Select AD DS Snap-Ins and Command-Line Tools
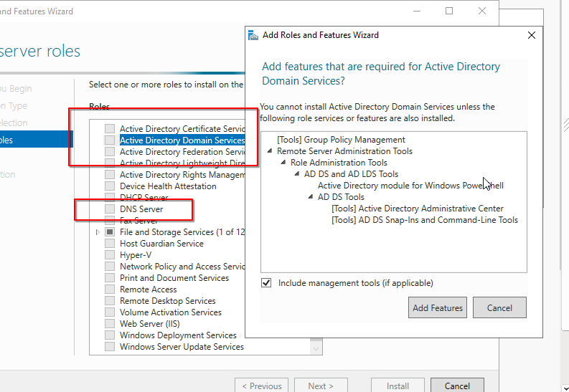The image size is (569, 392). (425, 220)
